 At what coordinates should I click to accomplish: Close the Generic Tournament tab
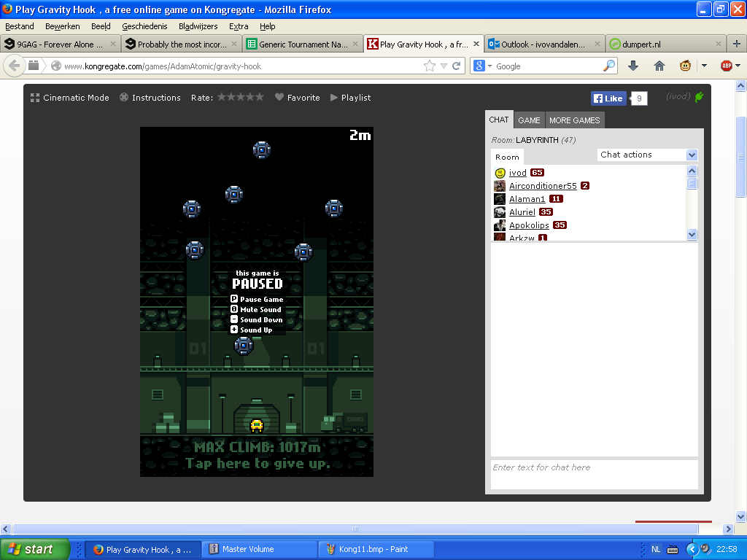click(x=355, y=44)
